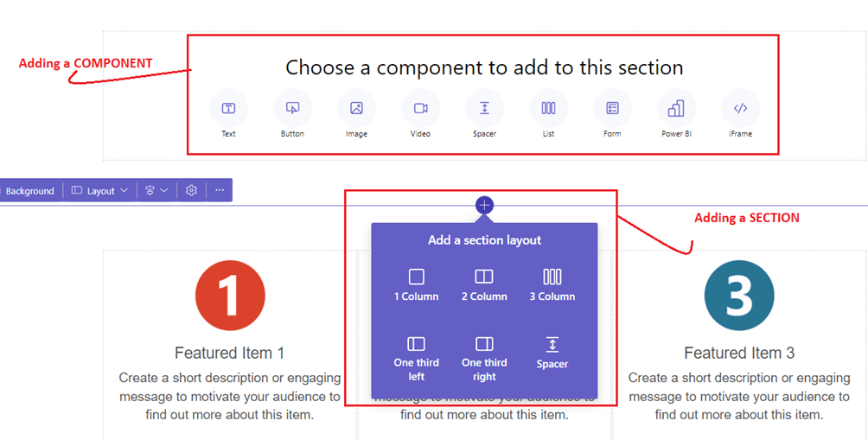Viewport: 868px width, 440px height.
Task: Add a Spacer section from layout popup
Action: [x=552, y=352]
